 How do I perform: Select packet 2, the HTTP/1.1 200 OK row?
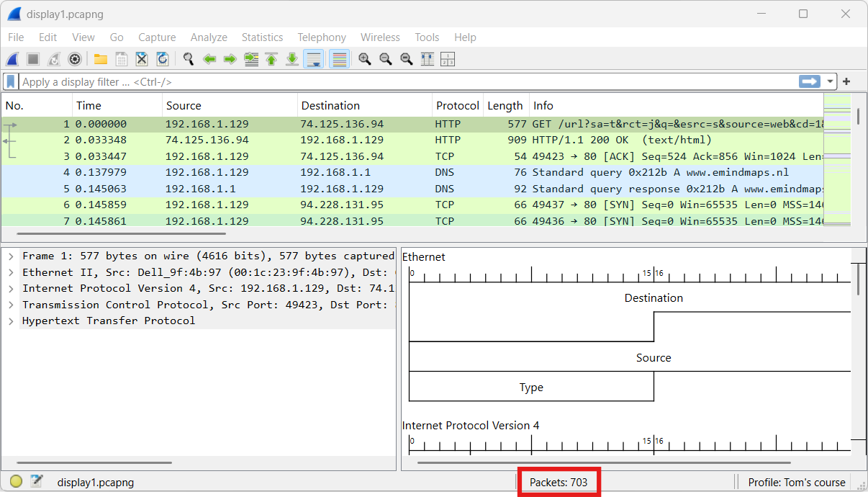(412, 140)
